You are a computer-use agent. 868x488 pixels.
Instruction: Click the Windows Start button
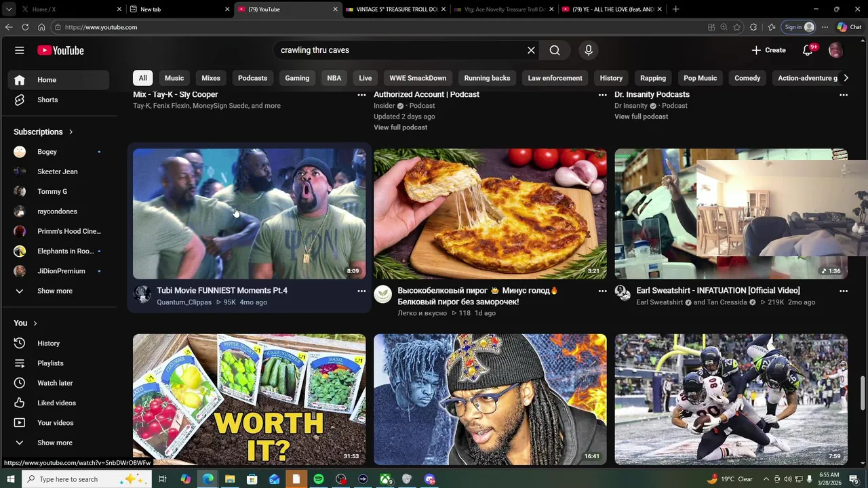pyautogui.click(x=10, y=479)
